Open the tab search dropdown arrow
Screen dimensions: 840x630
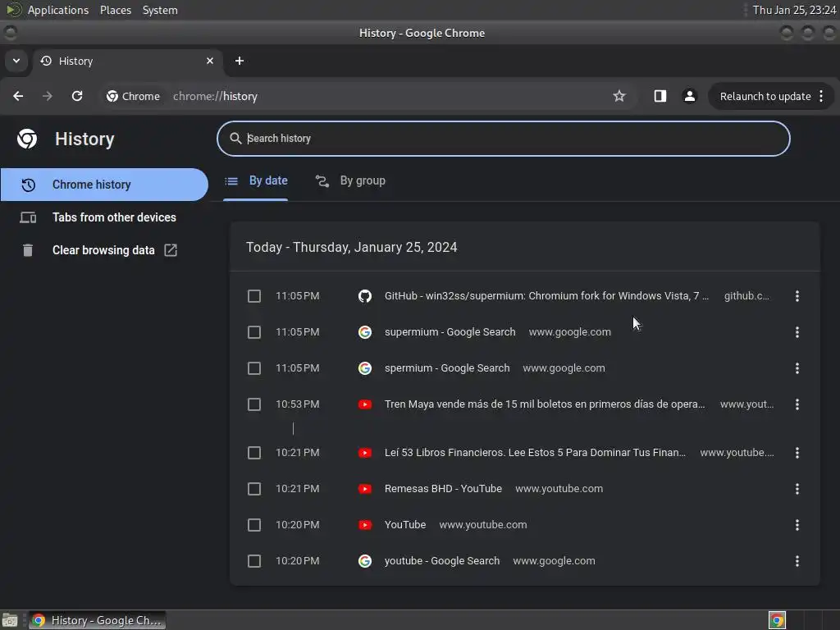pos(16,61)
